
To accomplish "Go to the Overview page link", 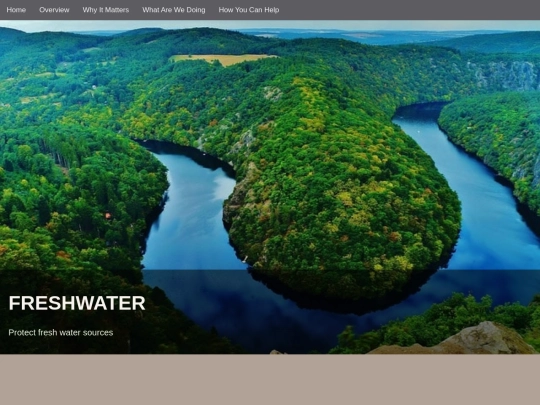I will [54, 10].
